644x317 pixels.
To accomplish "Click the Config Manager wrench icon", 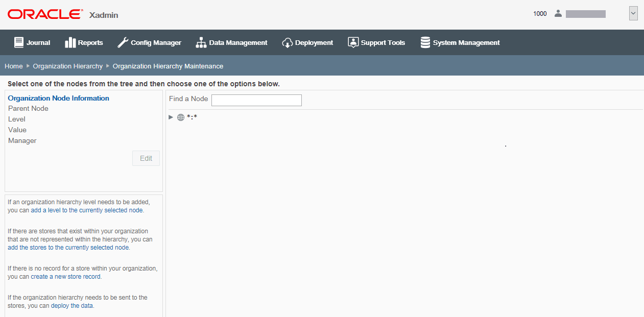I will pyautogui.click(x=123, y=42).
